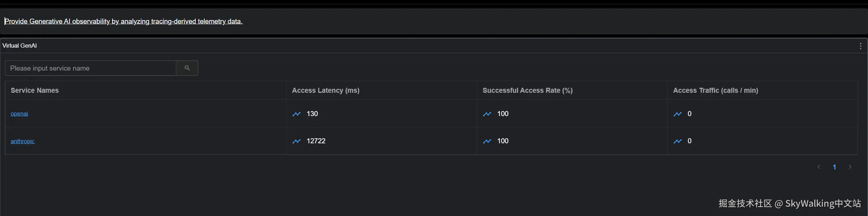The height and width of the screenshot is (216, 868).
Task: Click the sparkline icon beside anthropic latency 12722
Action: 296,141
